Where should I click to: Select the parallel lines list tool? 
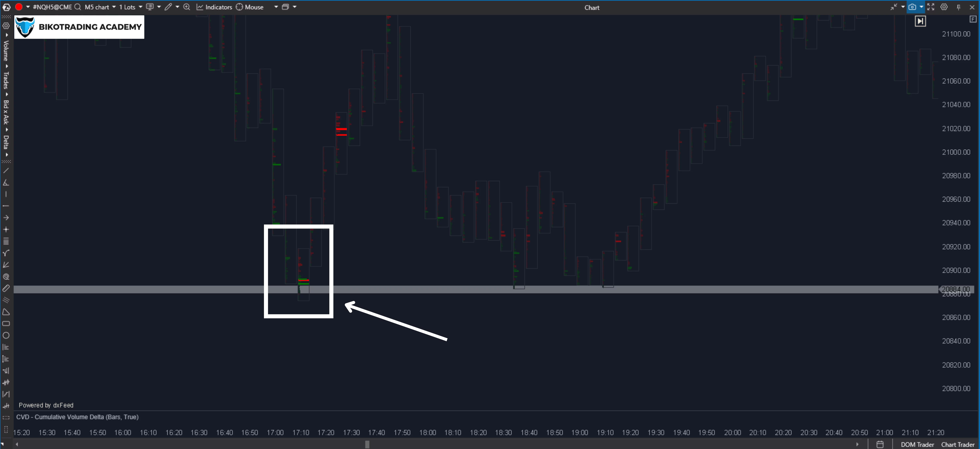[x=6, y=241]
